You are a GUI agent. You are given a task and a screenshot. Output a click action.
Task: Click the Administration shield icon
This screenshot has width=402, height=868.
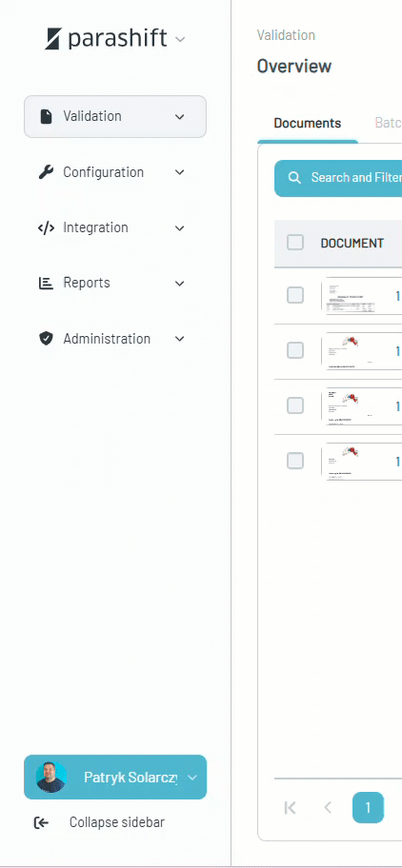46,338
